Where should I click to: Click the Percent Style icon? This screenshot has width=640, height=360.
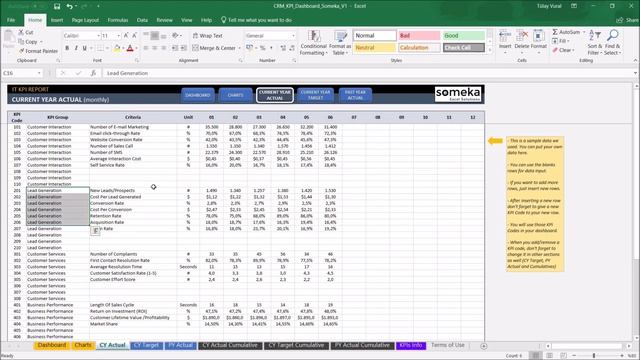tap(262, 48)
